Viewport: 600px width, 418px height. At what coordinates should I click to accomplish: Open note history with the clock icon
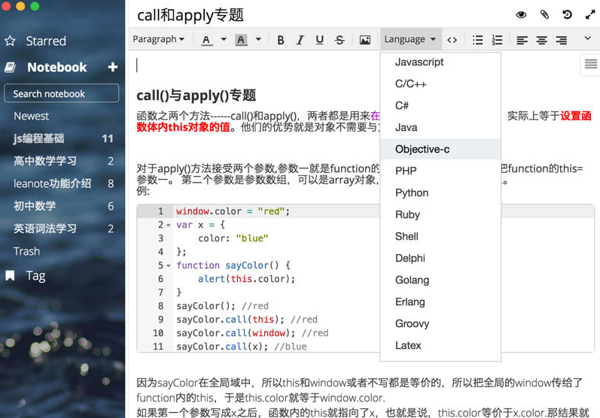click(567, 15)
